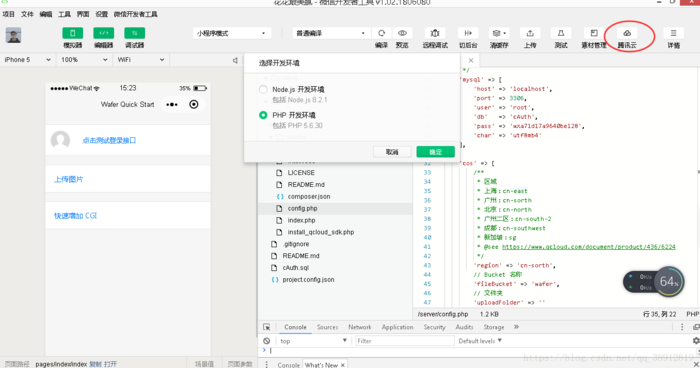Image resolution: width=700 pixels, height=368 pixels.
Task: Toggle the 编辑器 editor panel button
Action: 104,33
